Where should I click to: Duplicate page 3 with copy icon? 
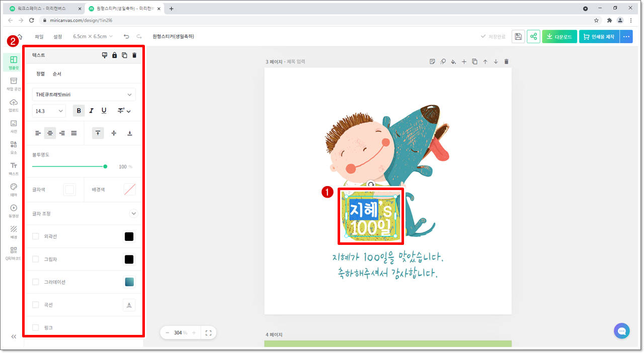click(x=475, y=62)
